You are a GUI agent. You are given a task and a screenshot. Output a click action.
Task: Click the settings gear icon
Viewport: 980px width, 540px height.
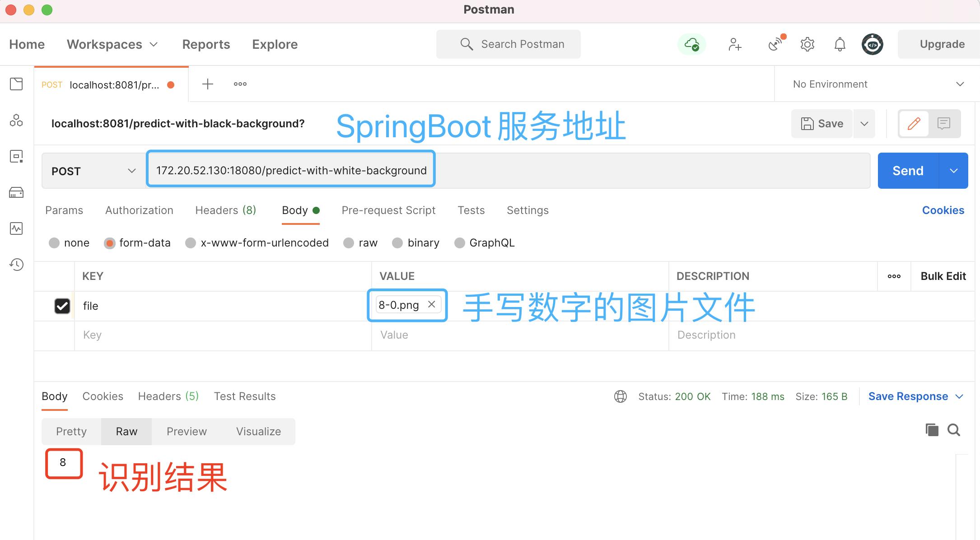pyautogui.click(x=807, y=44)
